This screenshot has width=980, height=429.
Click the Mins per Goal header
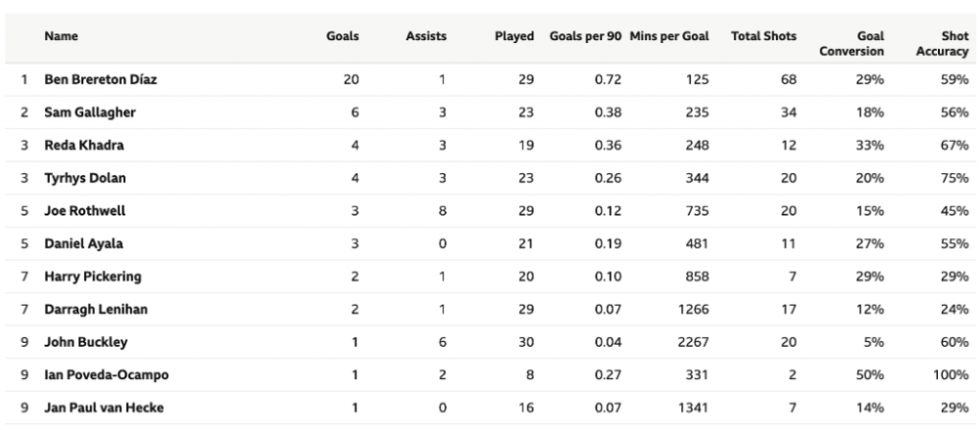(669, 36)
